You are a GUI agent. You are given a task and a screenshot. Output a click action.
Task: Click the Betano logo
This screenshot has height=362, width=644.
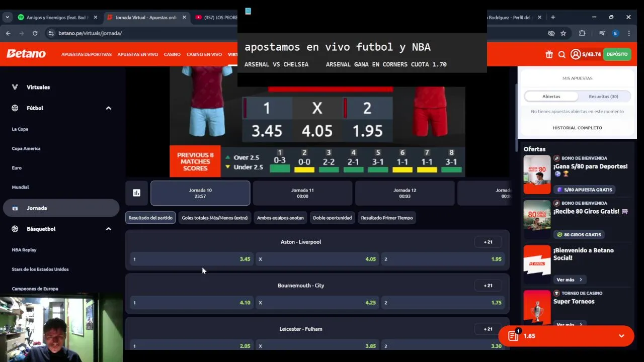point(26,54)
